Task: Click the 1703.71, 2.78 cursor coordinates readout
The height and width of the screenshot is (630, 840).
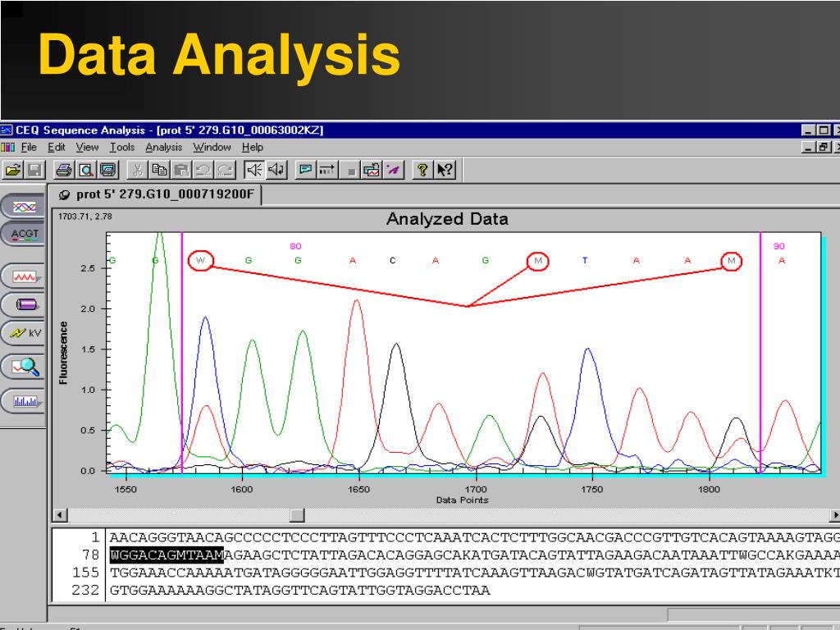Action: tap(85, 217)
